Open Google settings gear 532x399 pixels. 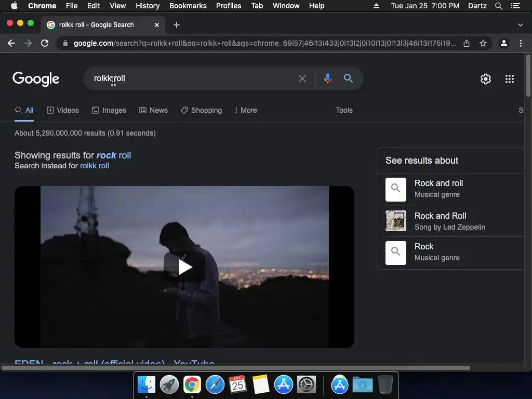click(x=486, y=79)
